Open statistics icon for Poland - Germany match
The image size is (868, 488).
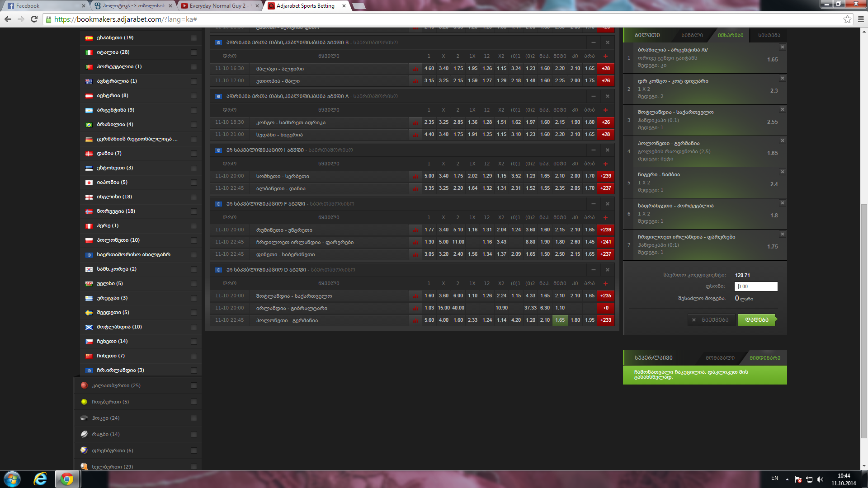415,320
